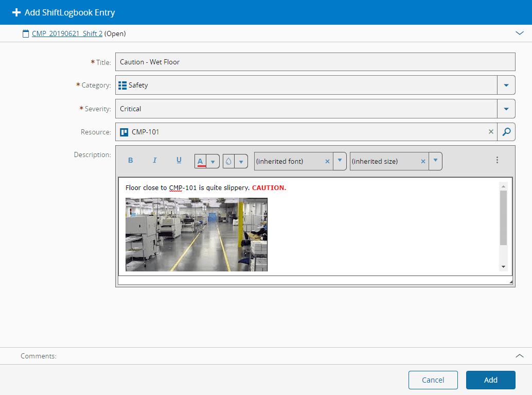Click the Cancel button

pos(433,380)
